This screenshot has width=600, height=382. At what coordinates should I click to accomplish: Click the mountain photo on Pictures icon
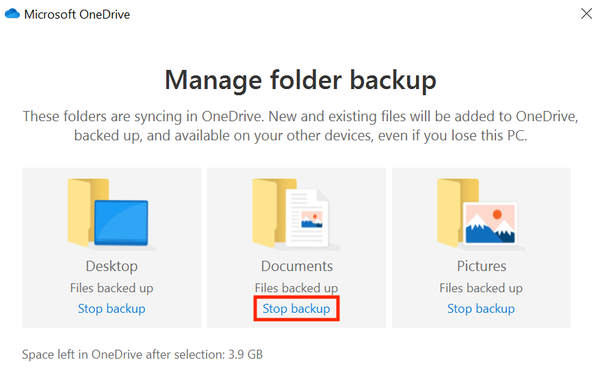pos(490,223)
